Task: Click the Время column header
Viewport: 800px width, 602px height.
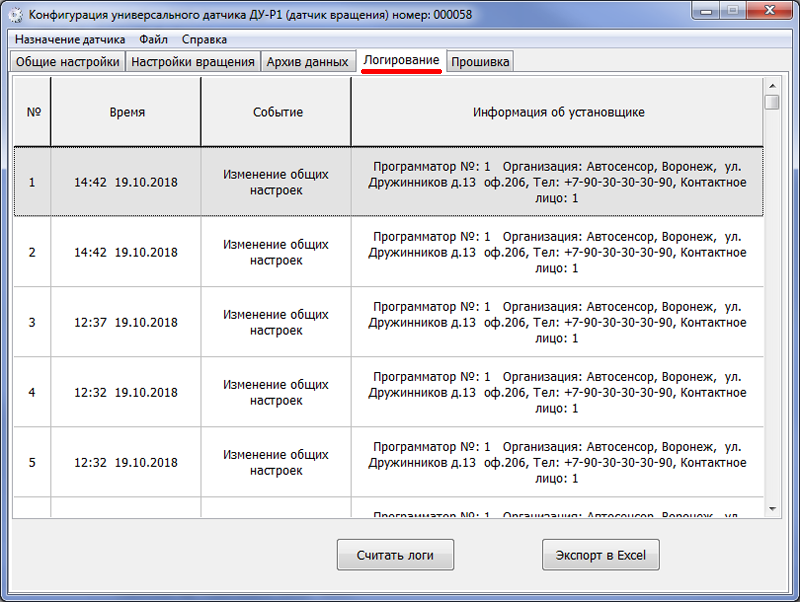Action: click(x=126, y=112)
